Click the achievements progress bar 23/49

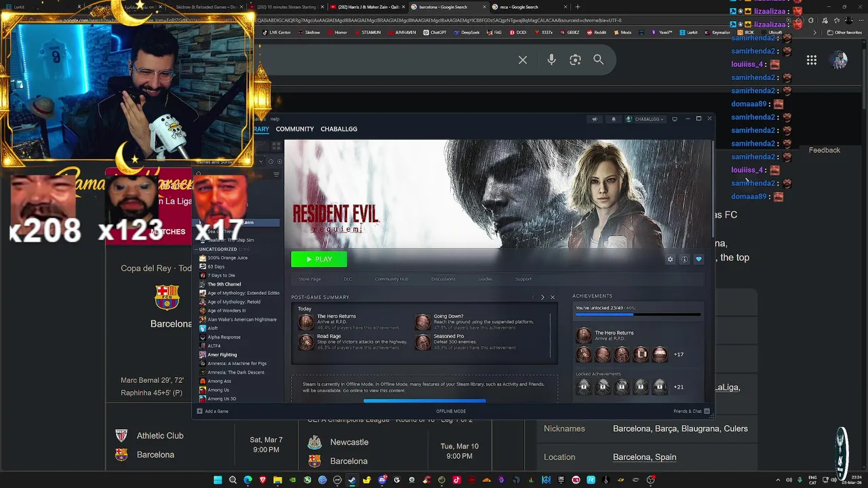pyautogui.click(x=637, y=314)
